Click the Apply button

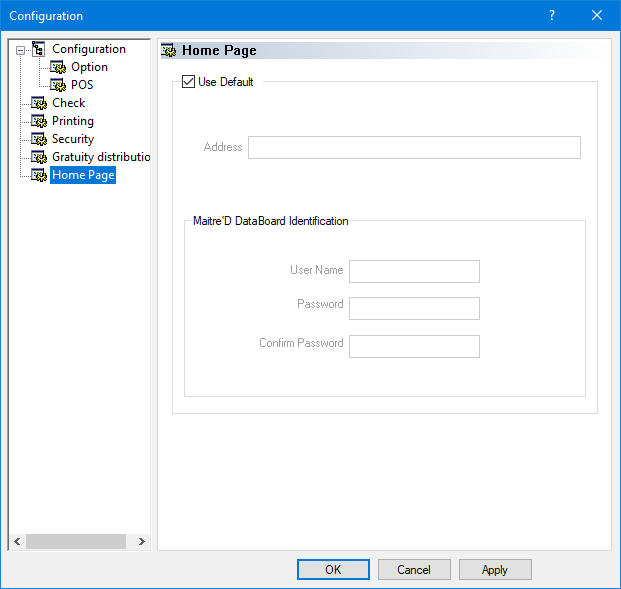point(495,569)
